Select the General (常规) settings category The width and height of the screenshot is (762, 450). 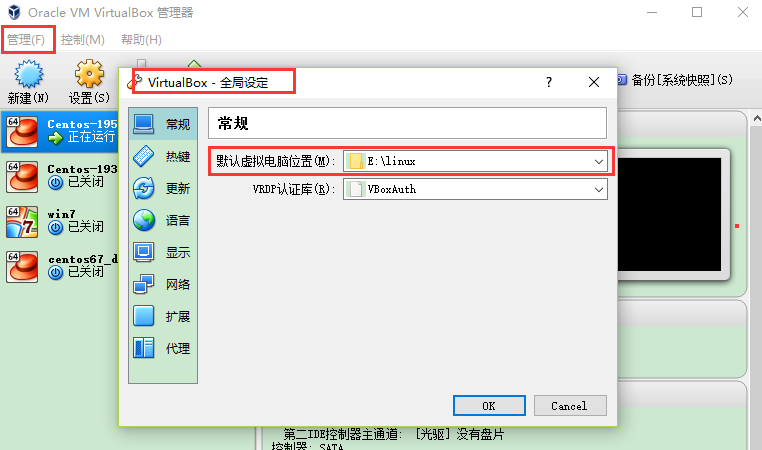[x=163, y=124]
